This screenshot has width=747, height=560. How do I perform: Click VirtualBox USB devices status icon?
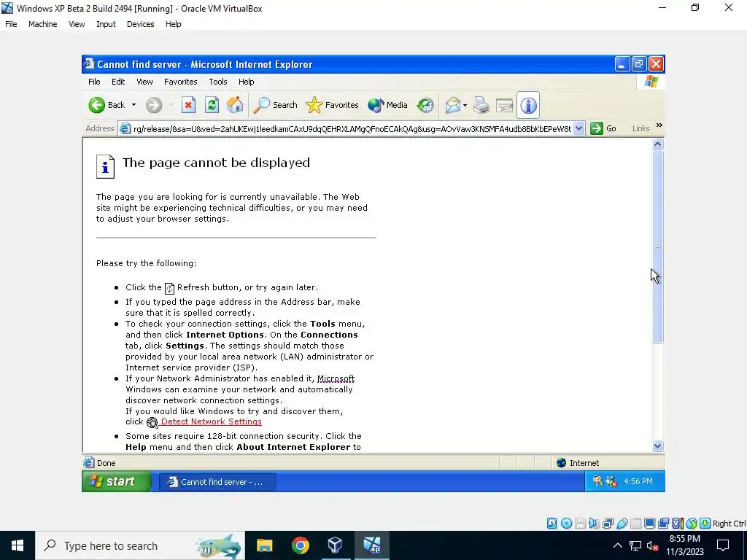tap(622, 524)
